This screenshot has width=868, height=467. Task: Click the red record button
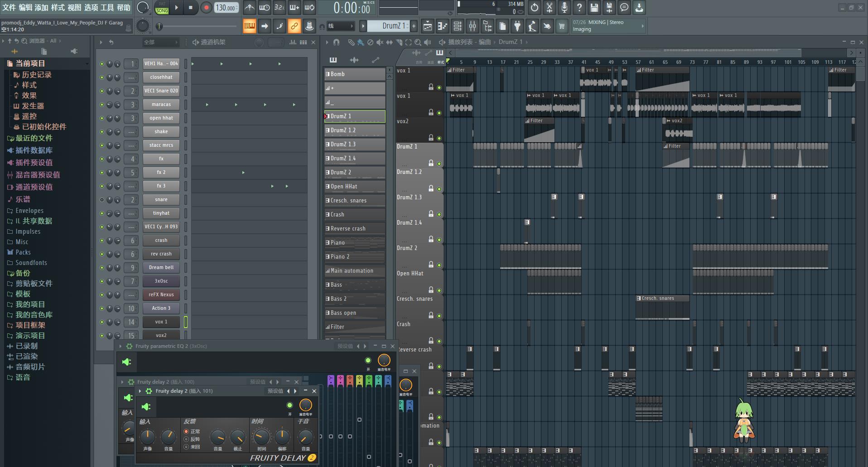point(206,7)
